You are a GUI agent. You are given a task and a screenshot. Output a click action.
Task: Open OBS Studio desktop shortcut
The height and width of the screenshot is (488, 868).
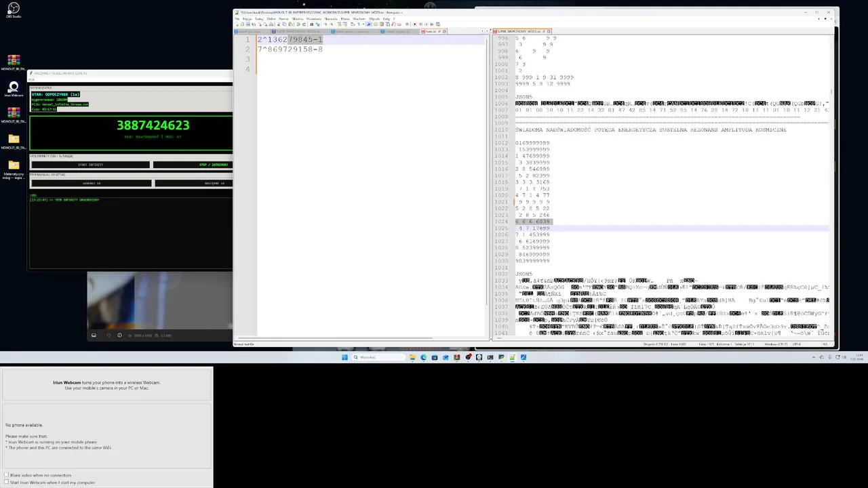tap(14, 9)
